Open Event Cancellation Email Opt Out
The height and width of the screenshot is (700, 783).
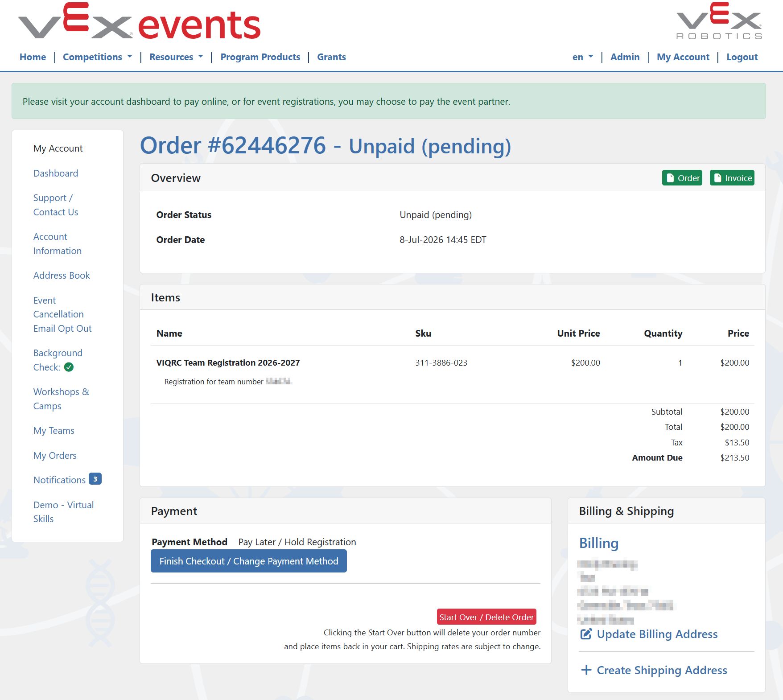pyautogui.click(x=62, y=314)
